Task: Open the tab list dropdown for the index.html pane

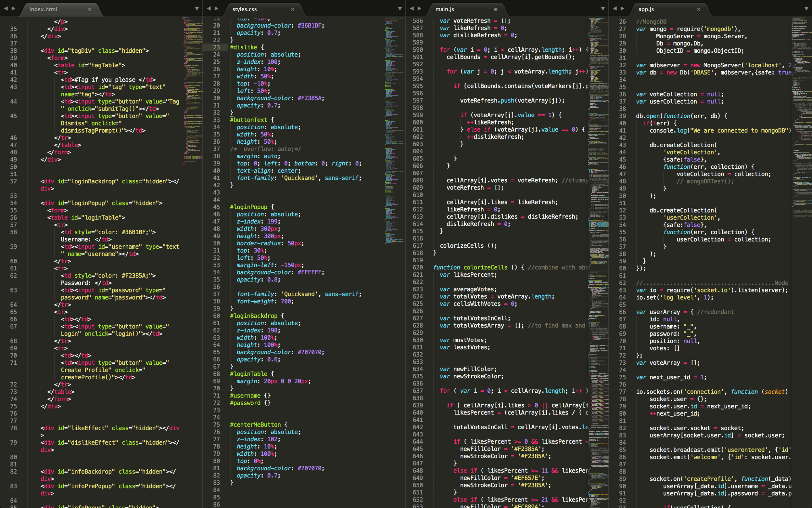Action: pyautogui.click(x=197, y=9)
